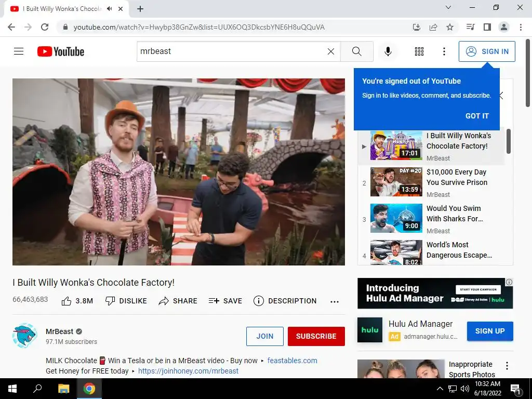Mute the tab via speaker icon
Viewport: 532px width, 399px height.
(x=109, y=9)
